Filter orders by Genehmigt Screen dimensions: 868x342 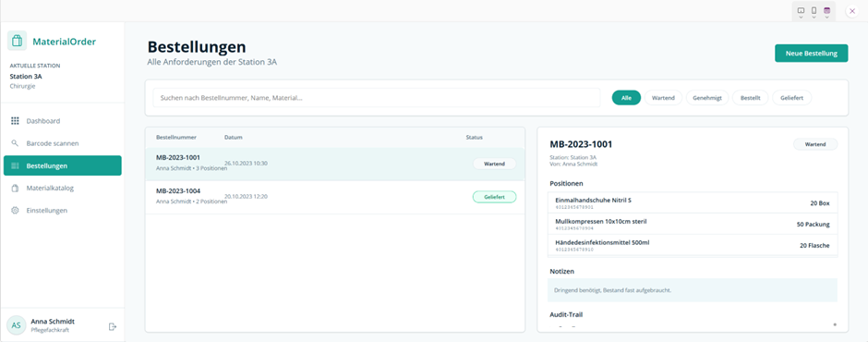tap(707, 98)
